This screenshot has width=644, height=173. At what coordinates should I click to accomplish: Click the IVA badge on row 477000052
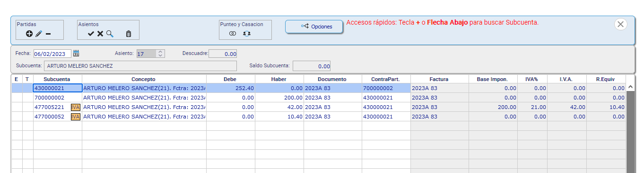(x=75, y=117)
